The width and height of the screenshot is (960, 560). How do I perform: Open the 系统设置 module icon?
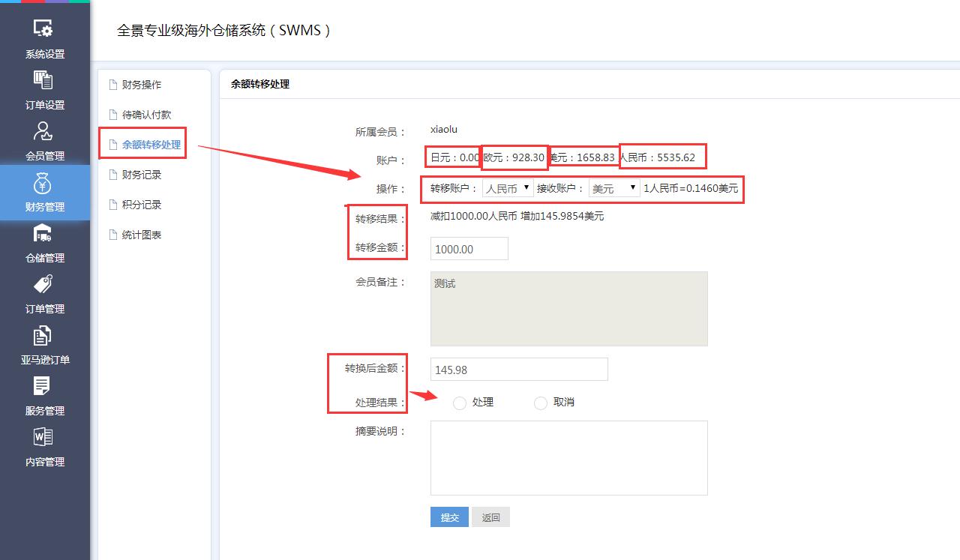tap(43, 27)
